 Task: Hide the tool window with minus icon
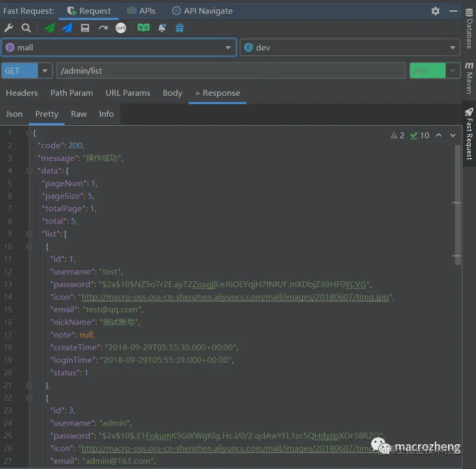(x=453, y=11)
